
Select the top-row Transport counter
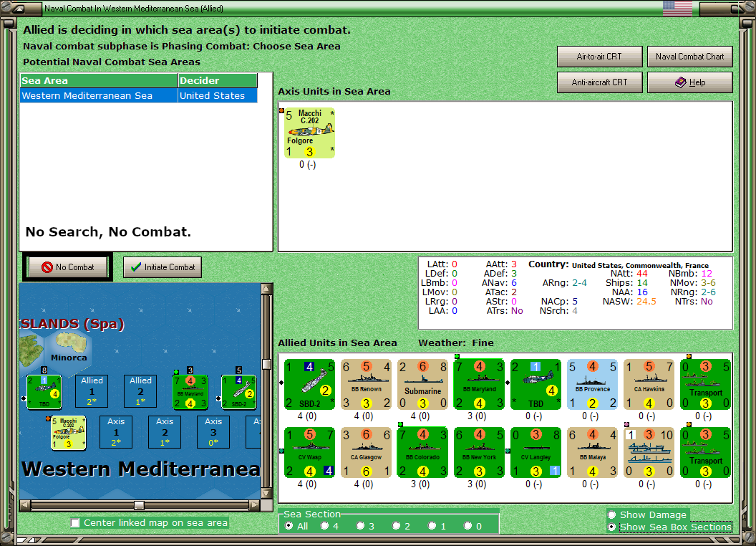click(x=705, y=384)
